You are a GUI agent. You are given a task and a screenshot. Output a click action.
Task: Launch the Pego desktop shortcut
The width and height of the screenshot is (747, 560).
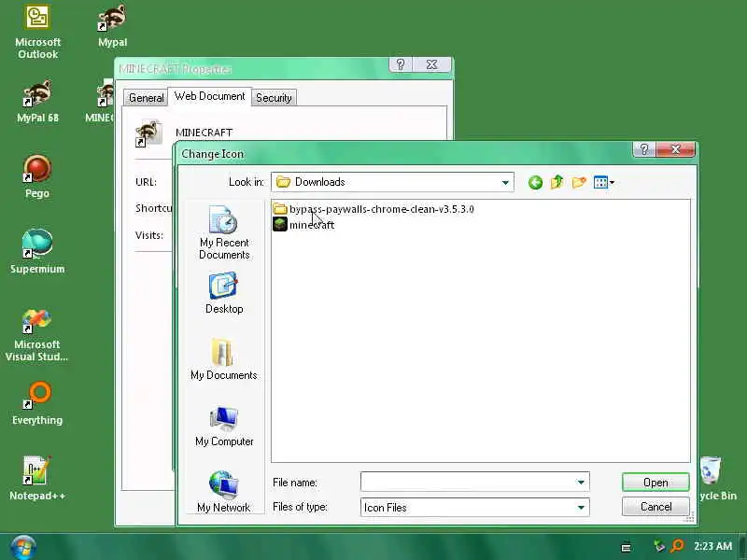[x=37, y=176]
